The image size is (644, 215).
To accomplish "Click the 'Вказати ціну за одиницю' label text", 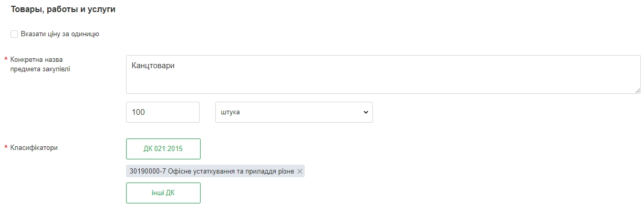I will [x=60, y=34].
